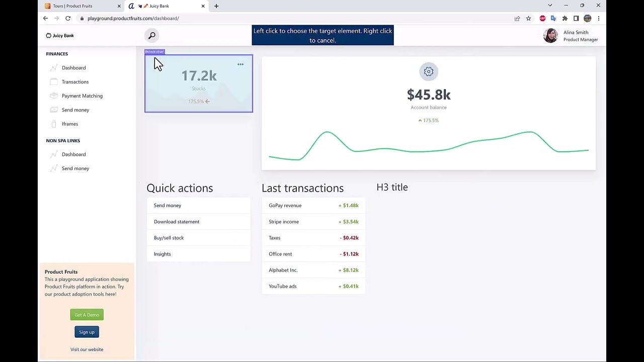
Task: Open a new tab with the plus button
Action: [216, 6]
